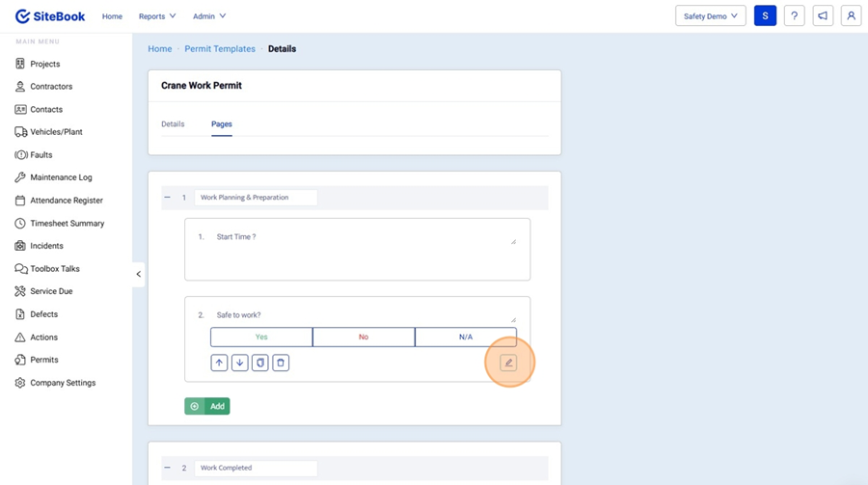Delete the Safe to work question
The width and height of the screenshot is (868, 485).
(281, 364)
